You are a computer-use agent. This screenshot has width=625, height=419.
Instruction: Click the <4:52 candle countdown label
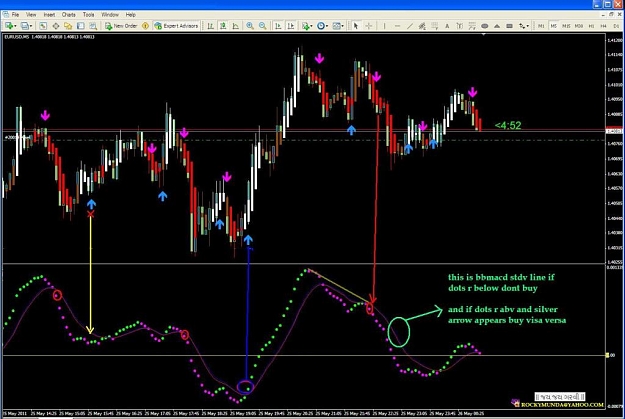[x=508, y=126]
